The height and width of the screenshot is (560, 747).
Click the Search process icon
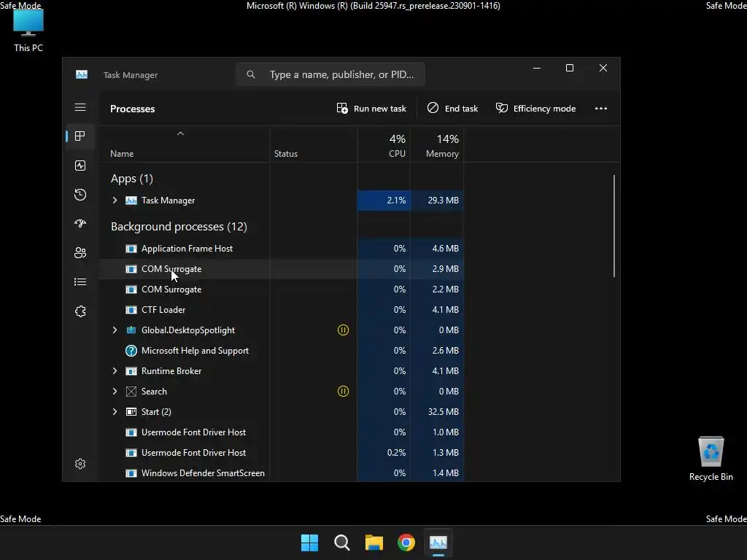click(131, 392)
